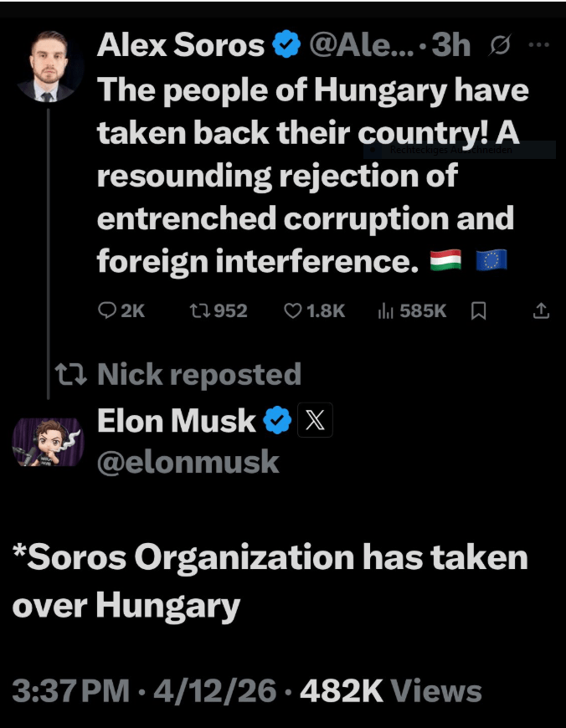Viewport: 566px width, 728px height.
Task: Share the Alex Soros post
Action: coord(541,311)
